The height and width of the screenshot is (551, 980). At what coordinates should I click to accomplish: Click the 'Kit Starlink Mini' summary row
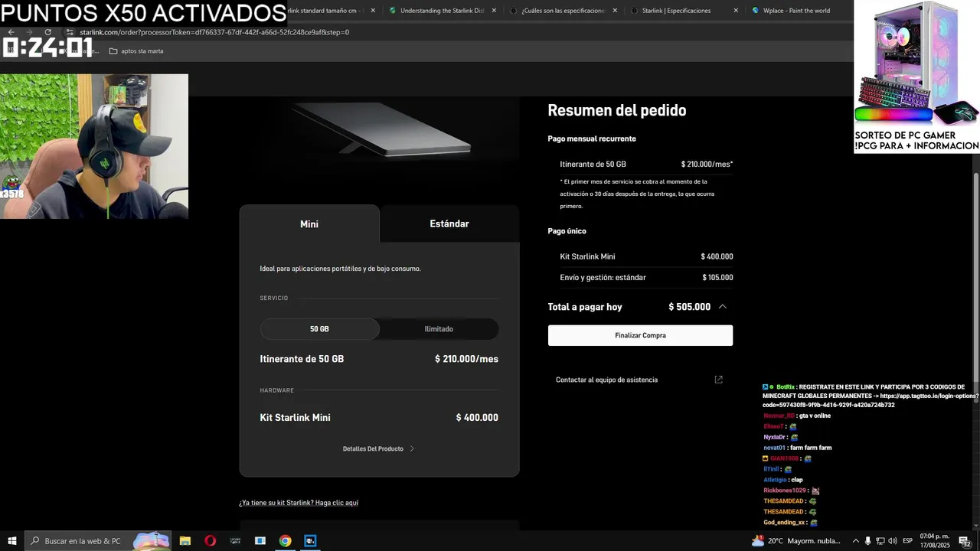[646, 256]
